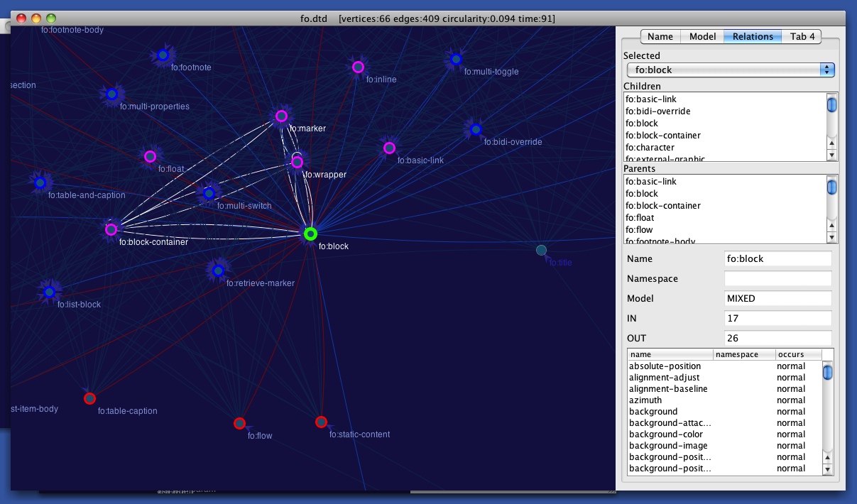The height and width of the screenshot is (504, 857).
Task: Select the fo:retrieve-marker blue node
Action: click(x=218, y=270)
